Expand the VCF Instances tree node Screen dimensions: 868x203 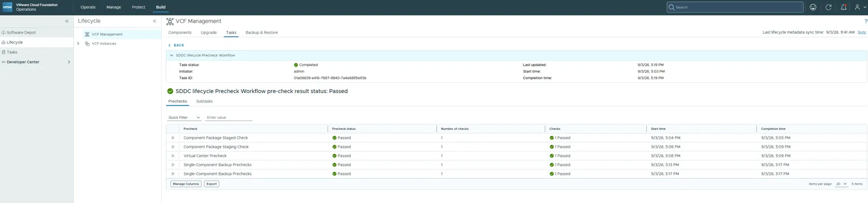point(78,44)
